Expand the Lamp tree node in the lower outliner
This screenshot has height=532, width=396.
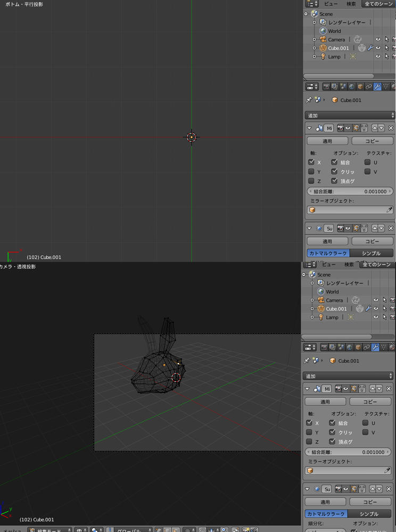[312, 317]
